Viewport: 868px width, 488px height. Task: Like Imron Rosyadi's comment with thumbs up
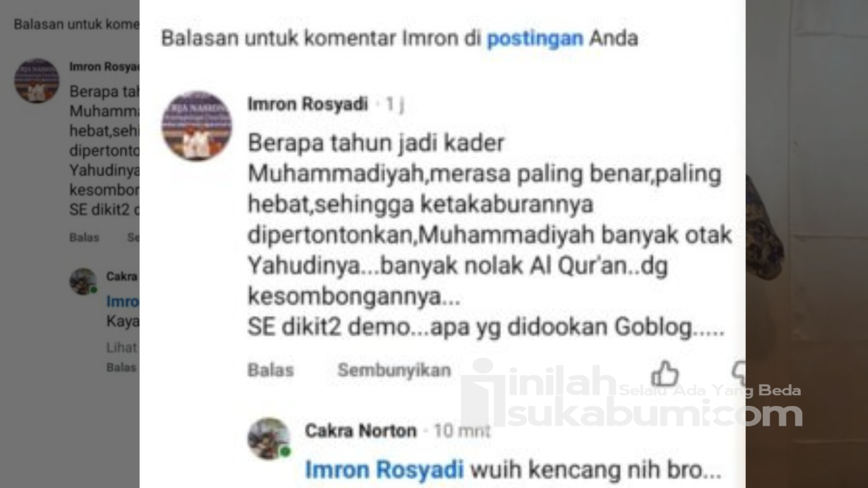click(x=665, y=373)
